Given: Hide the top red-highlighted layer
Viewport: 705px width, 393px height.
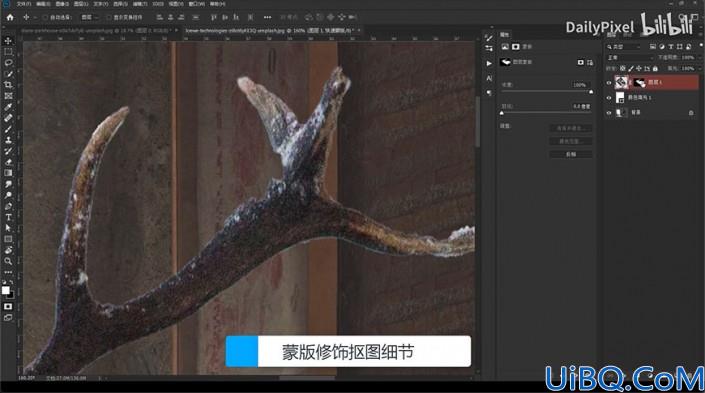Looking at the screenshot, I should [609, 82].
